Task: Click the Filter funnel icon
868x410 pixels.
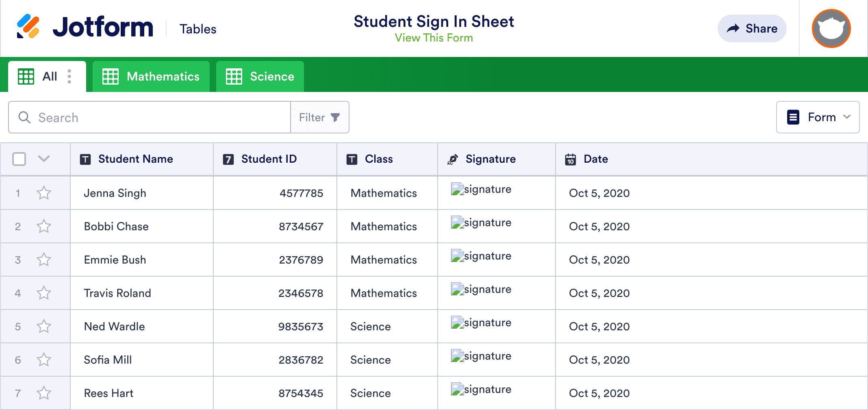Action: (334, 117)
